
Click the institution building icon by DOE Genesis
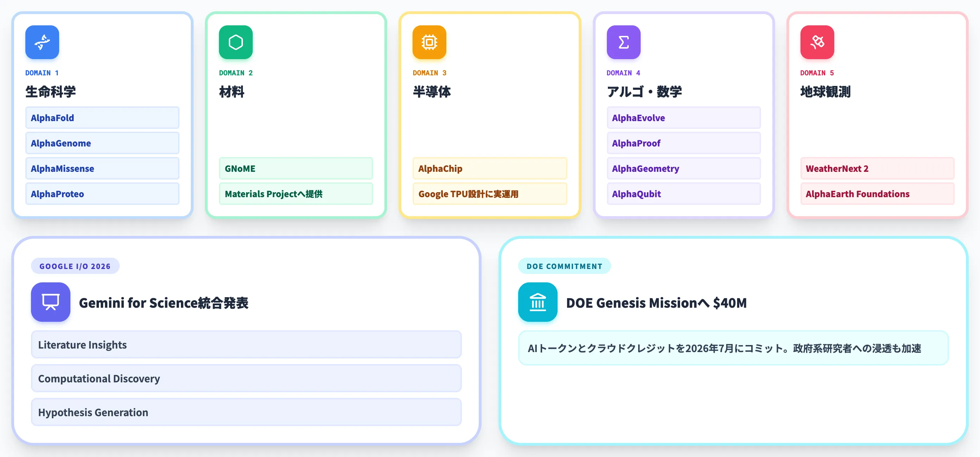pyautogui.click(x=538, y=302)
